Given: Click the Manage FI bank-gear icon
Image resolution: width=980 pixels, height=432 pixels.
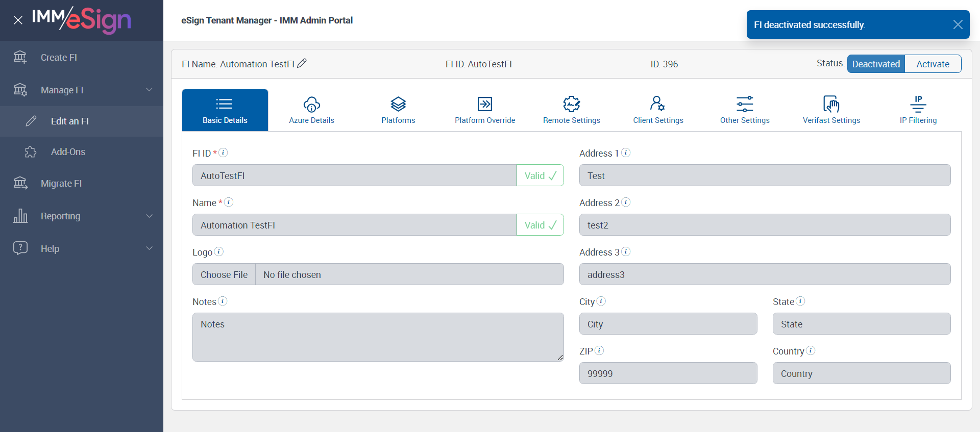Looking at the screenshot, I should pos(20,90).
